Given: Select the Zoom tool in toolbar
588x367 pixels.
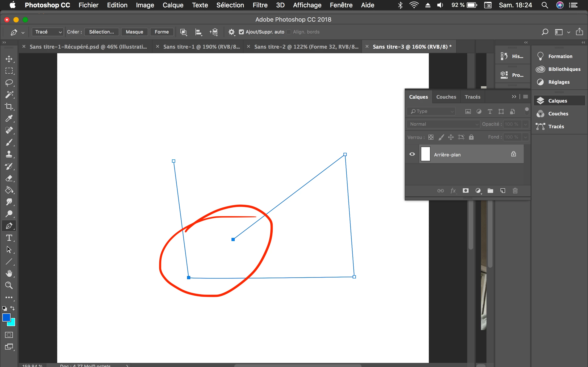Looking at the screenshot, I should (x=9, y=285).
